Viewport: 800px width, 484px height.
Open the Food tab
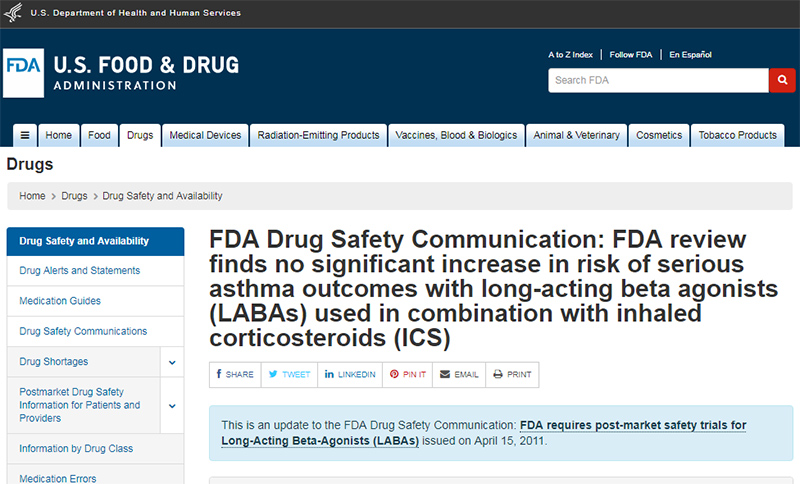point(99,135)
